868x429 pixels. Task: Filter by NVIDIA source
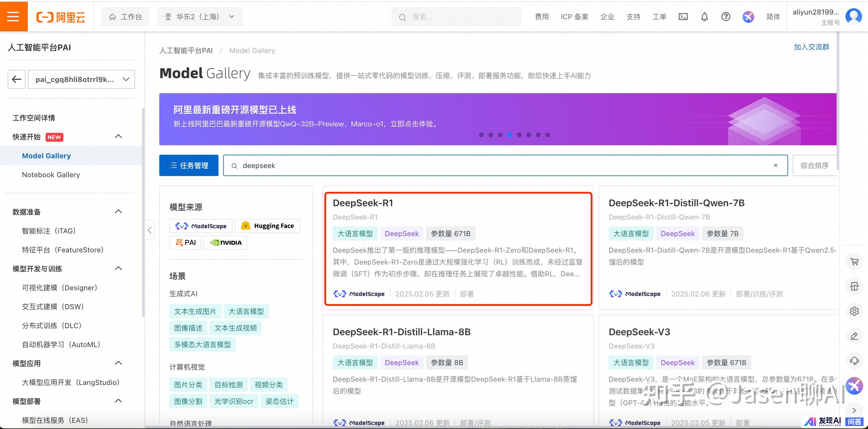tap(225, 242)
